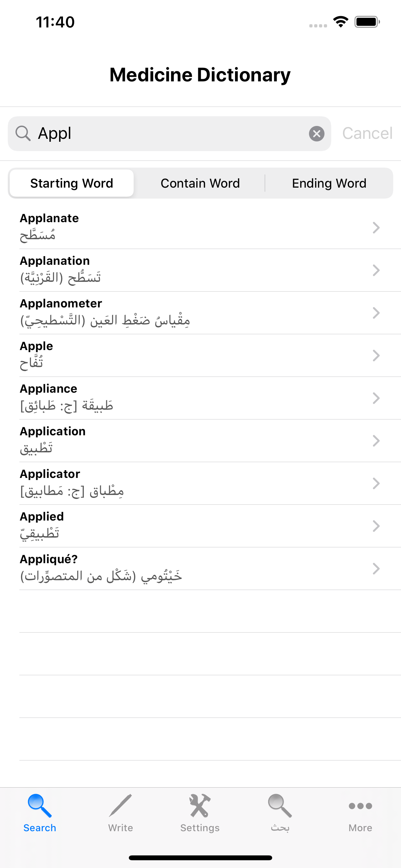Open the Arabic search (بحث) tab icon
The height and width of the screenshot is (868, 401).
click(x=280, y=805)
